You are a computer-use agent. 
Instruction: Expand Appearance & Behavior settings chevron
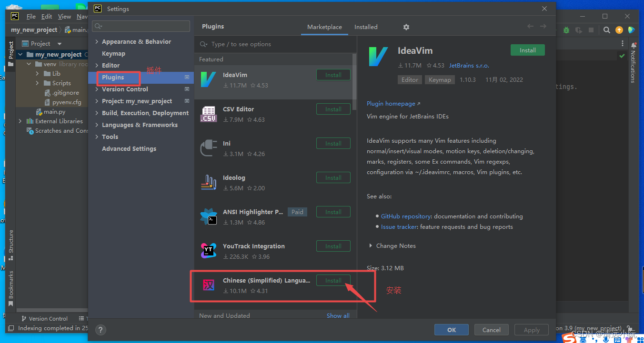click(97, 42)
